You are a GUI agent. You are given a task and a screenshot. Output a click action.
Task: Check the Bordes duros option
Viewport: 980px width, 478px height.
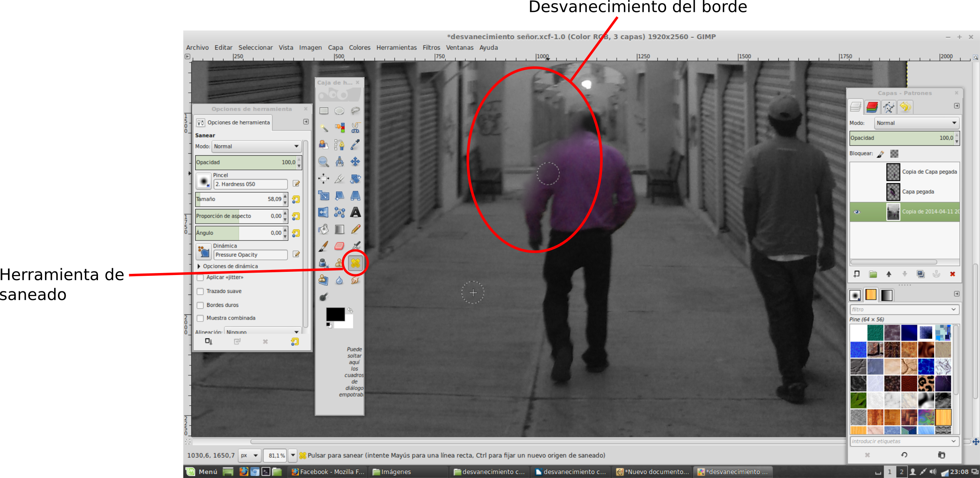(x=200, y=305)
